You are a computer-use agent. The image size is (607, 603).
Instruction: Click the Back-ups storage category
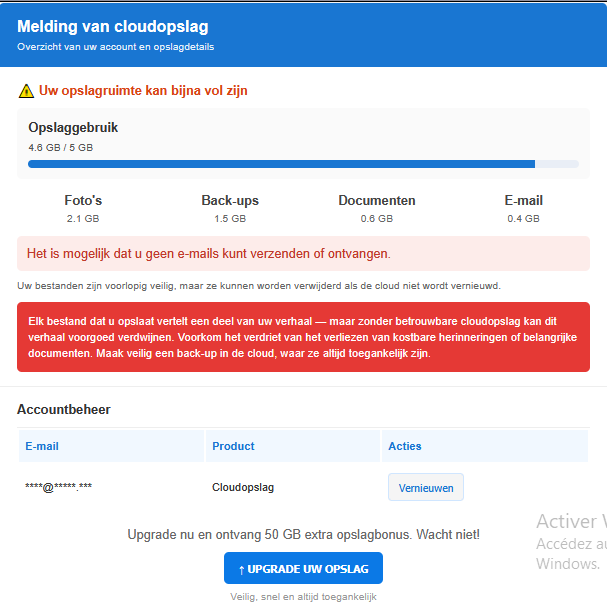point(230,208)
